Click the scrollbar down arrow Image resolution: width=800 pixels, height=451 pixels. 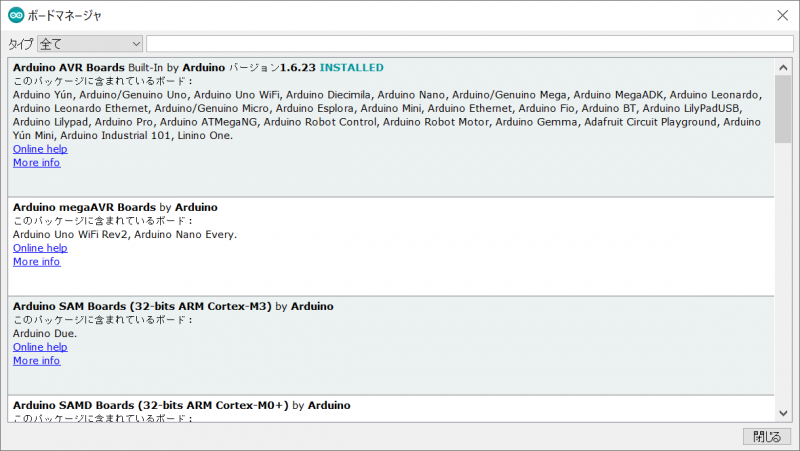click(783, 412)
